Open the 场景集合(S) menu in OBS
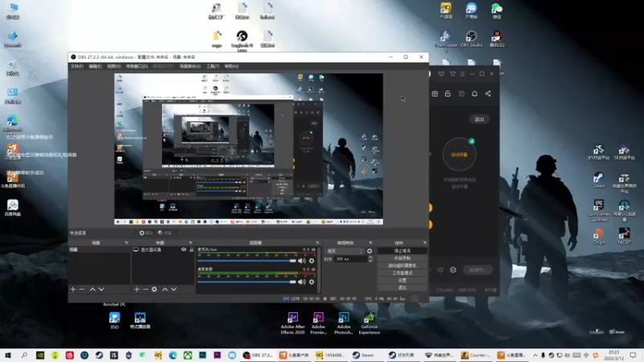This screenshot has height=362, width=644. (x=190, y=66)
